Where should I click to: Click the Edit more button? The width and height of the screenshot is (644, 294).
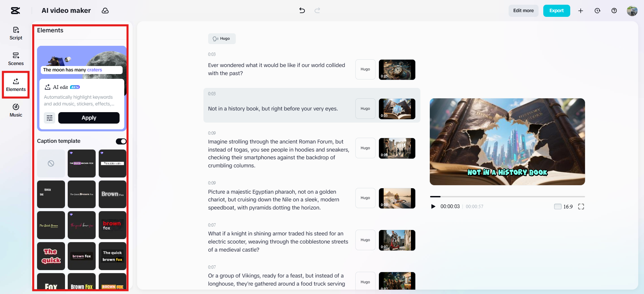523,11
